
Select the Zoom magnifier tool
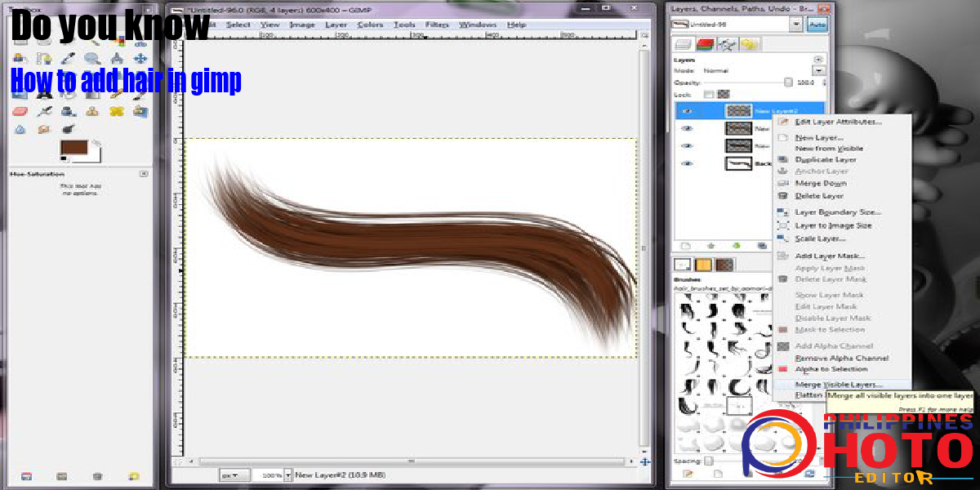click(x=91, y=58)
